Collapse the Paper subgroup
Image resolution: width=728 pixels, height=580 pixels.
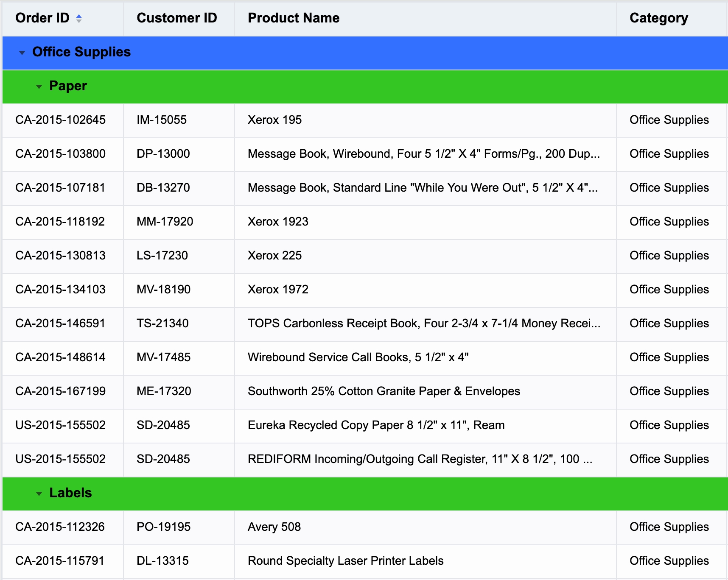(39, 86)
